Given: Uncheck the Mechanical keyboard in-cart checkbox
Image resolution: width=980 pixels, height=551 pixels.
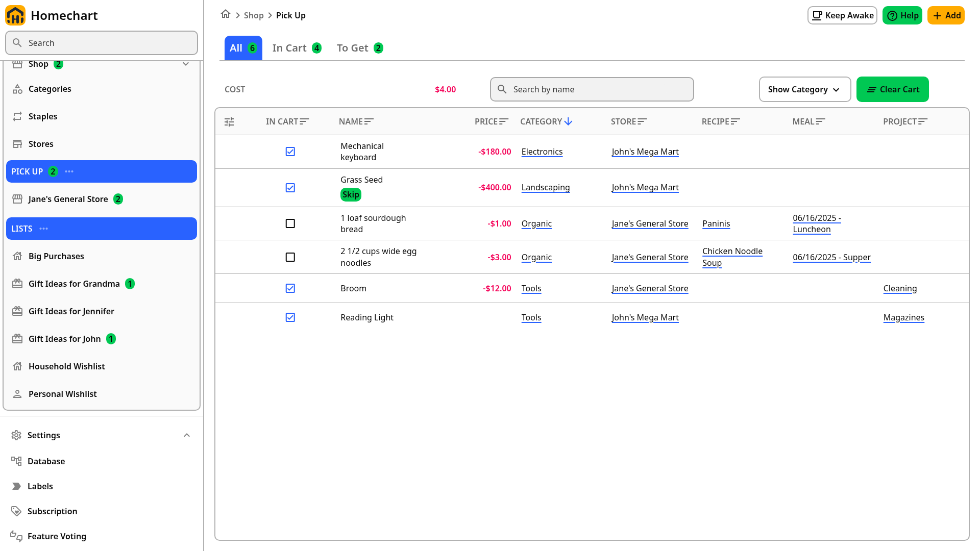Looking at the screenshot, I should (290, 152).
